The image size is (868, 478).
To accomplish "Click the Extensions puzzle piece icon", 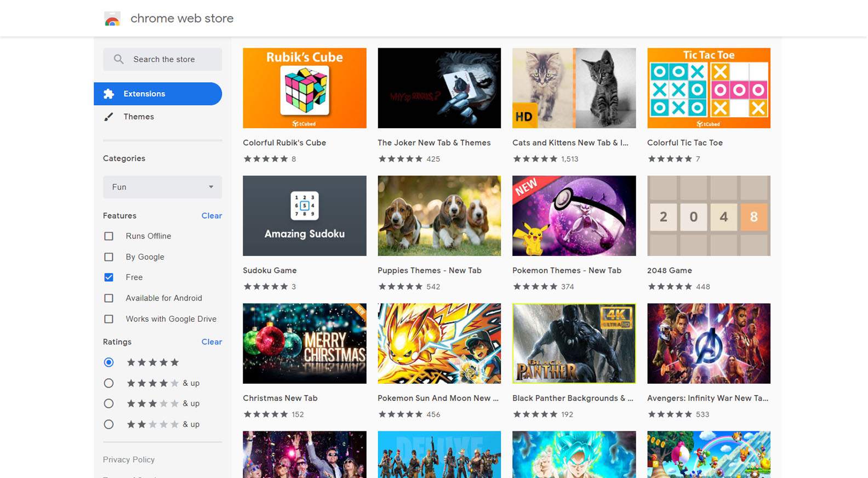I will coord(108,94).
